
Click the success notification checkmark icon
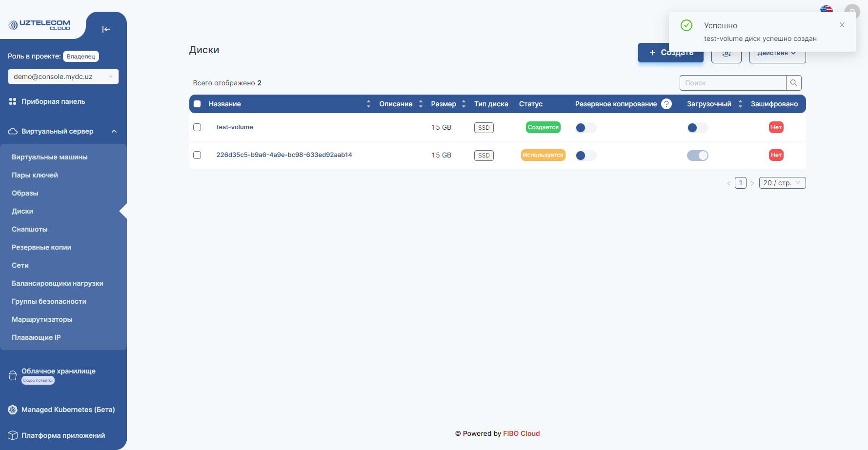click(686, 25)
